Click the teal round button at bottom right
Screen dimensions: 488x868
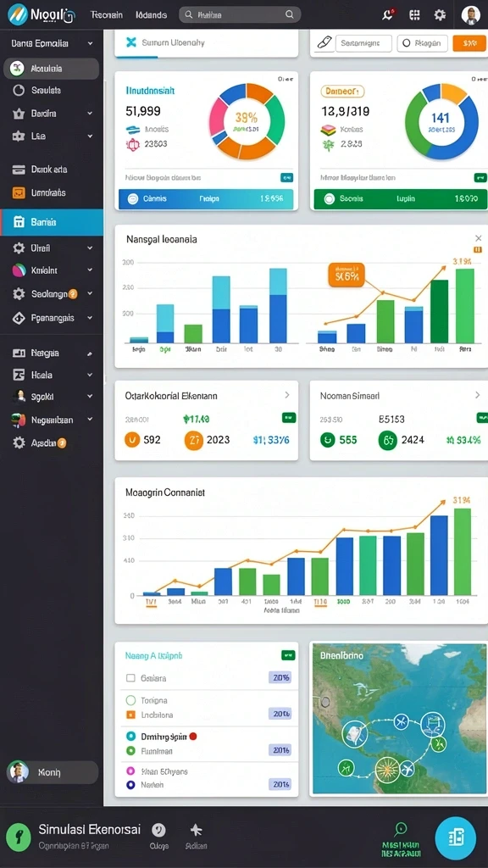(455, 837)
